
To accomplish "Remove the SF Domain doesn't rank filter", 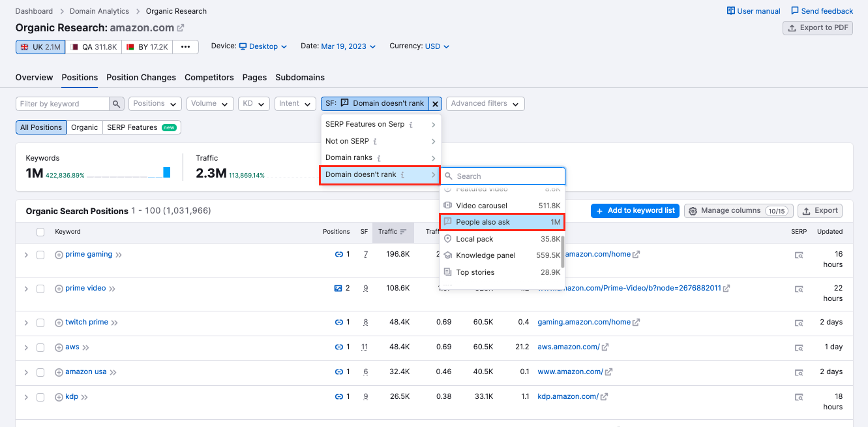I will (x=436, y=104).
